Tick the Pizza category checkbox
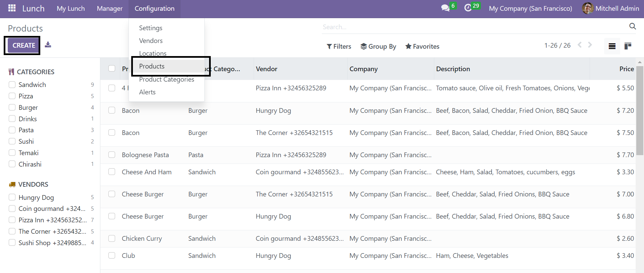The height and width of the screenshot is (273, 644). click(x=12, y=96)
